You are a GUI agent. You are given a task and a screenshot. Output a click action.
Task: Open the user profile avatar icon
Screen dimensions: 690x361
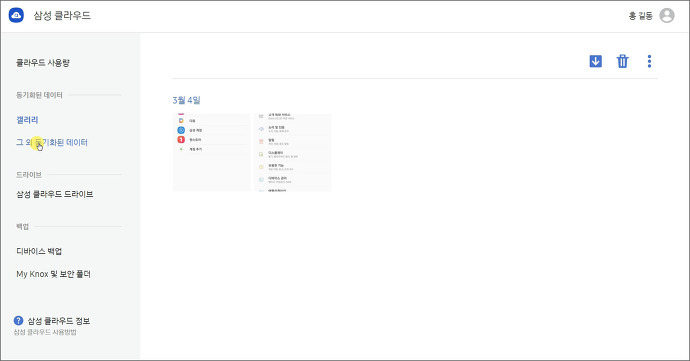click(x=667, y=15)
